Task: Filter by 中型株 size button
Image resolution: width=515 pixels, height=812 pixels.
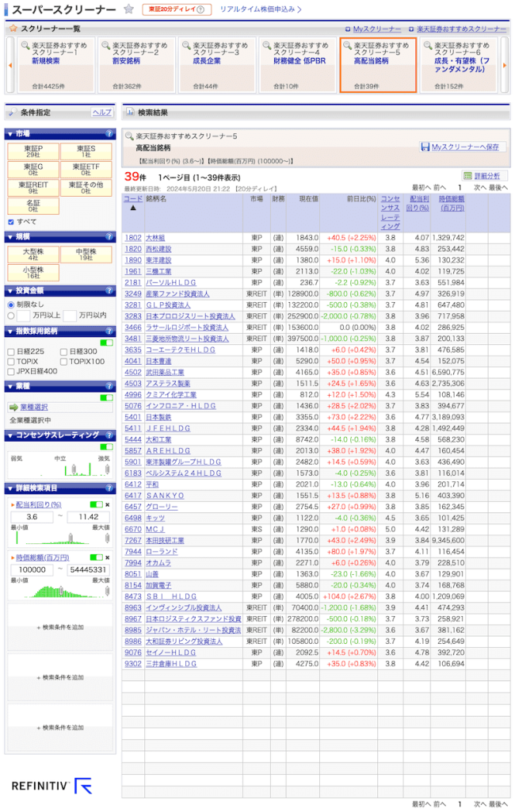Action: [86, 255]
